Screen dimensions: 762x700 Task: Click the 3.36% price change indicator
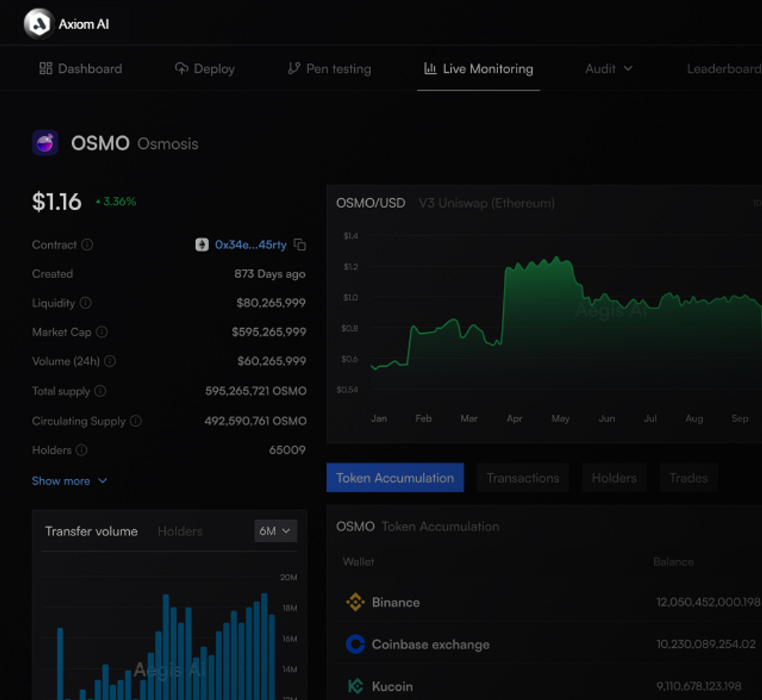[116, 201]
